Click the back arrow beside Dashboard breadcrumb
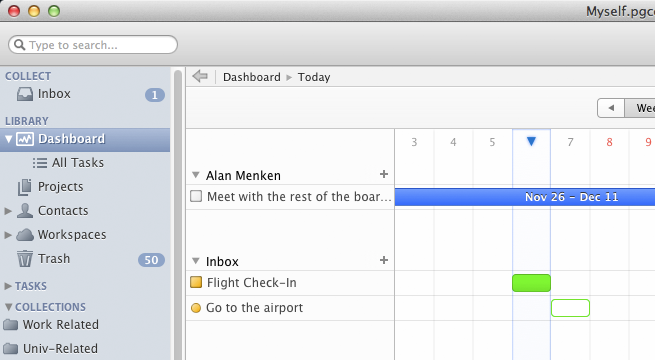The height and width of the screenshot is (360, 655). pyautogui.click(x=200, y=76)
